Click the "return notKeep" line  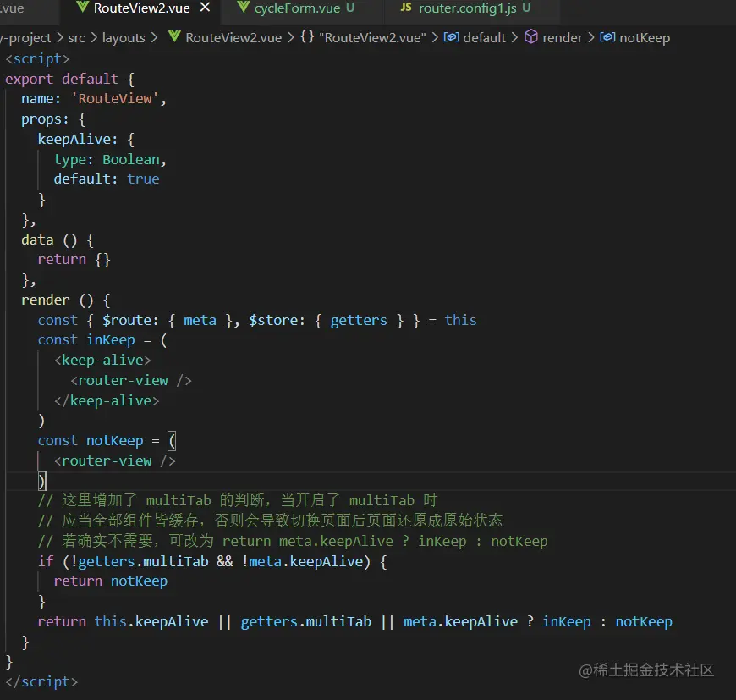[110, 581]
